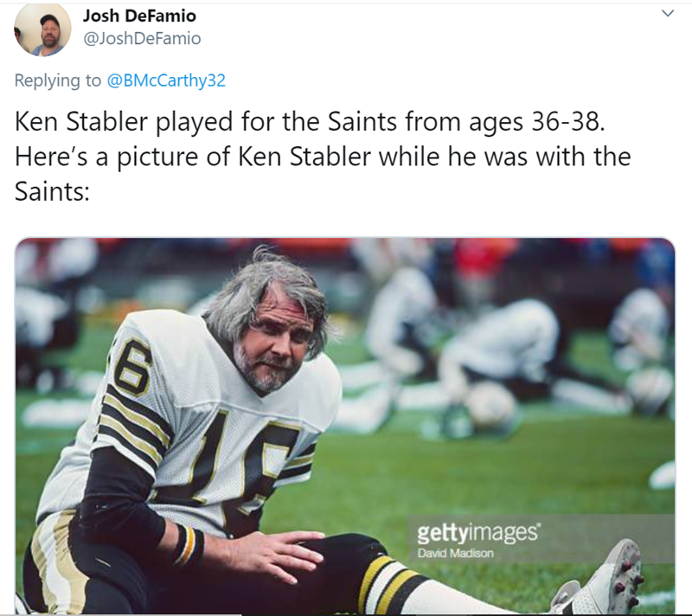Click the word "Saints:" ending the tweet

(x=52, y=191)
